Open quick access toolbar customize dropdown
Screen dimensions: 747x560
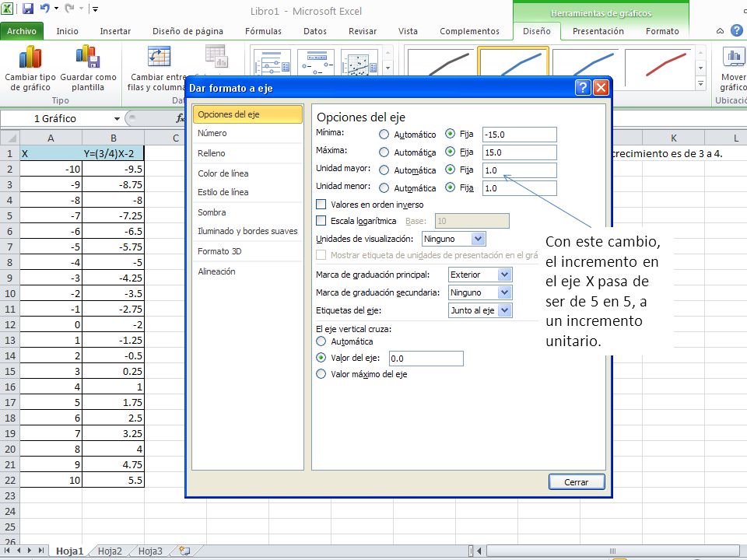[95, 9]
